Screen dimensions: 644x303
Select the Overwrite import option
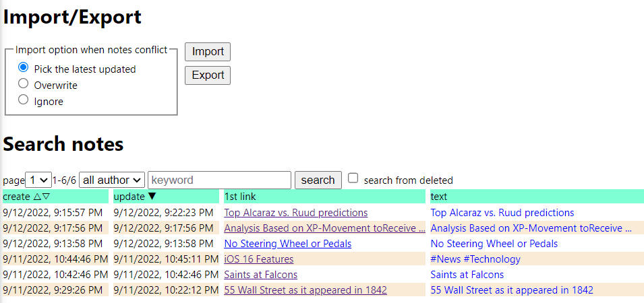click(x=24, y=84)
